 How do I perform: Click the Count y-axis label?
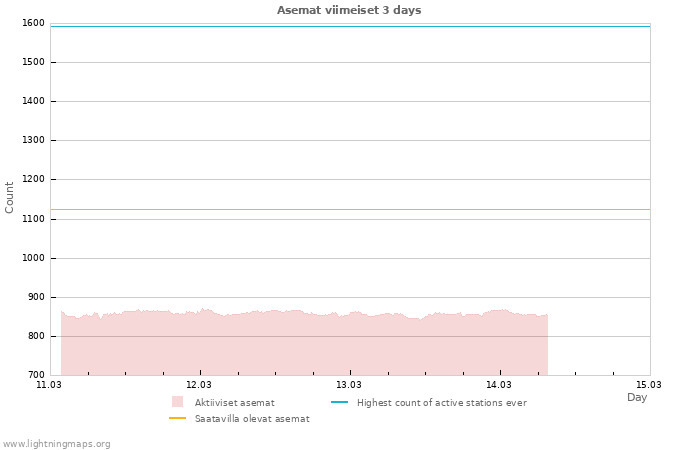10,197
